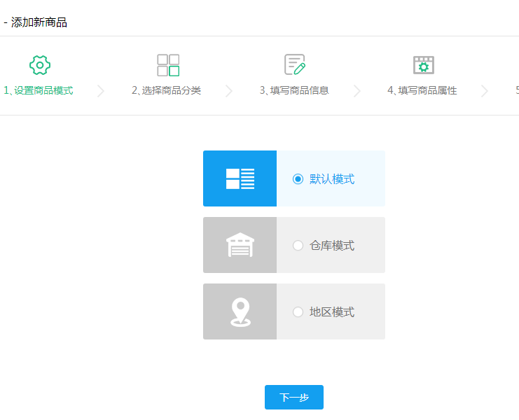Image resolution: width=519 pixels, height=420 pixels.
Task: Click the blue default mode layout tile
Action: (x=240, y=178)
